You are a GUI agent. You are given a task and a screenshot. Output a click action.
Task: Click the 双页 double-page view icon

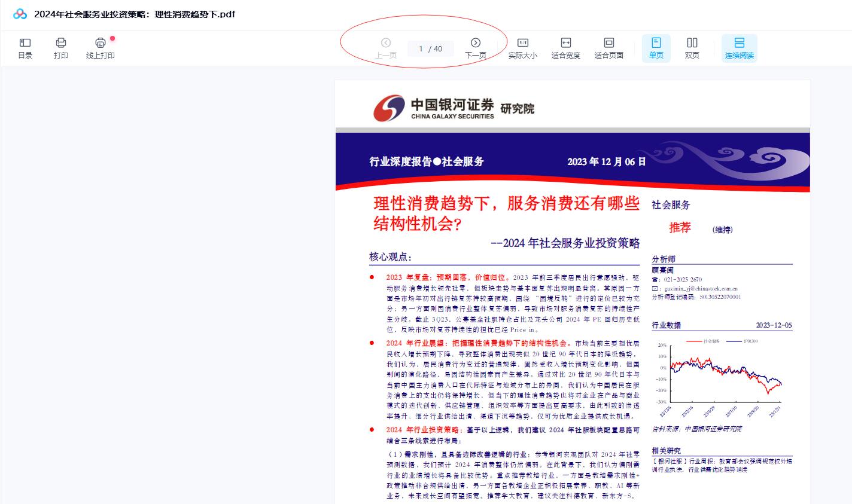(692, 48)
